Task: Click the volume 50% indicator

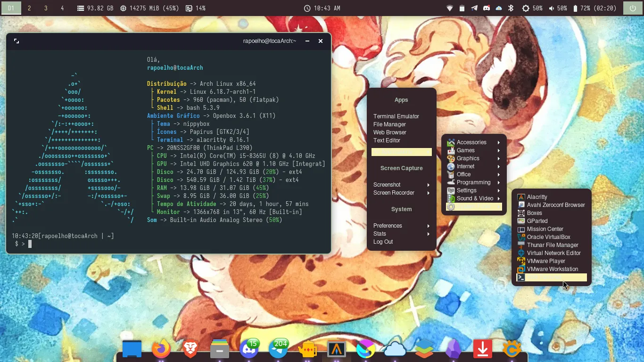Action: pyautogui.click(x=558, y=8)
